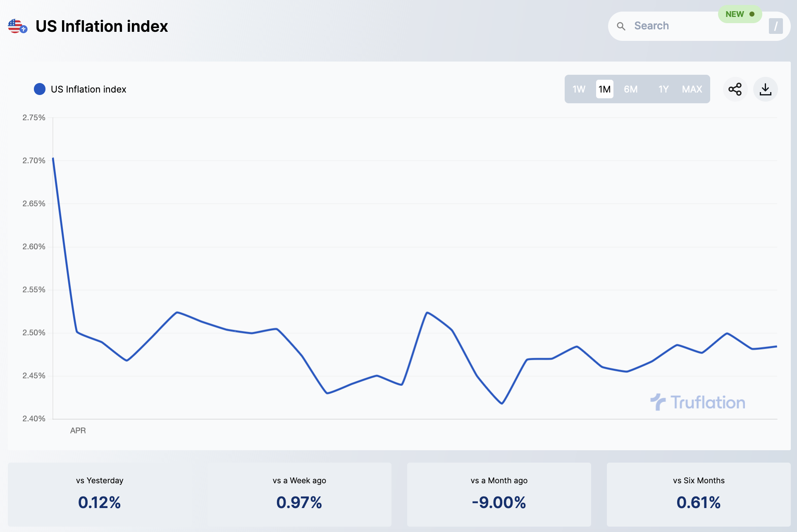This screenshot has height=532, width=797.
Task: Click the download chart icon
Action: [x=766, y=89]
